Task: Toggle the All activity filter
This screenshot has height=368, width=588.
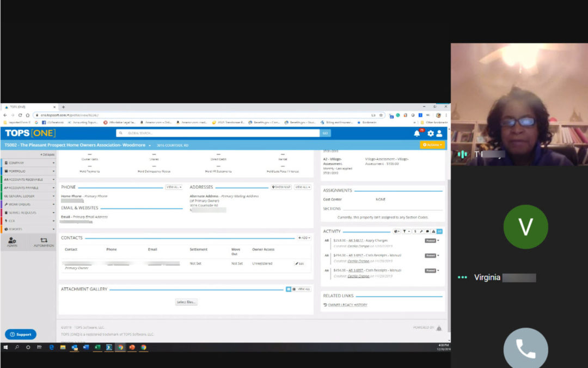Action: pos(440,231)
